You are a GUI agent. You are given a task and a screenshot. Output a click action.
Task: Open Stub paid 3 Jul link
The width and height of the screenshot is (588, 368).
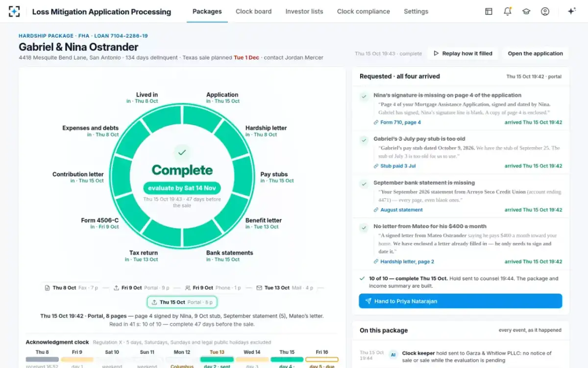tap(395, 166)
